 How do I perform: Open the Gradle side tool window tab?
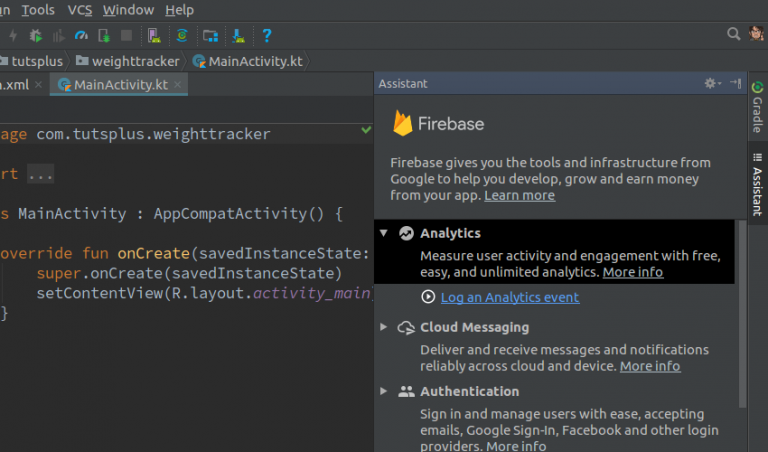tap(757, 107)
